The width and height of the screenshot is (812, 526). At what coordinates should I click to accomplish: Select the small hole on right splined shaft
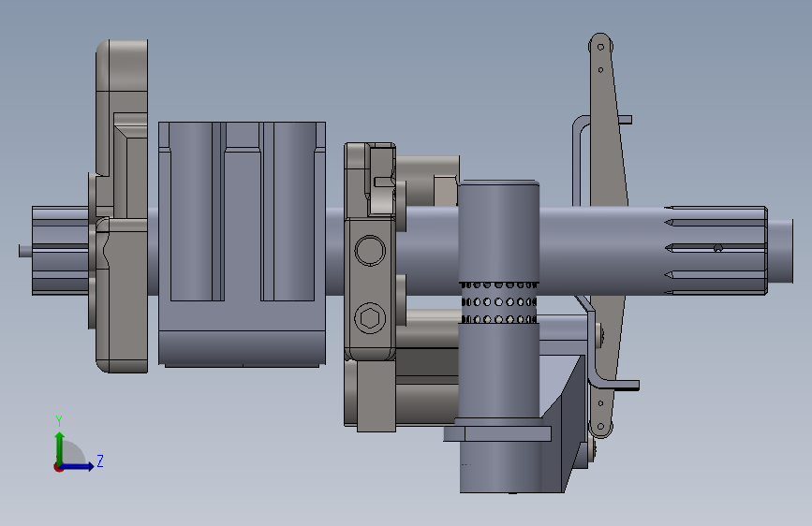717,249
